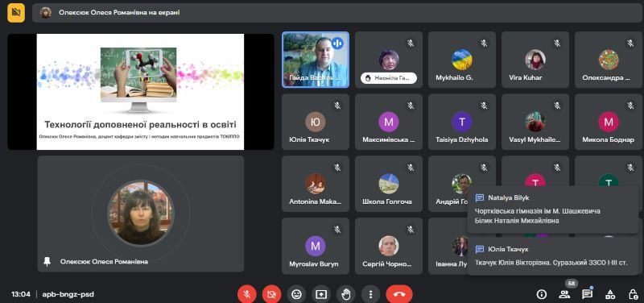Image resolution: width=644 pixels, height=303 pixels.
Task: Open the activities shapes icon
Action: pyautogui.click(x=610, y=294)
